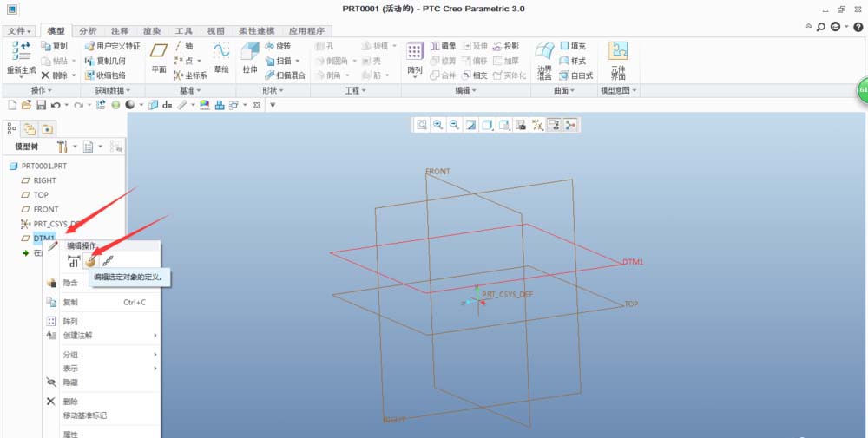This screenshot has height=438, width=868.
Task: Choose 创建注解 create annotation in context menu
Action: (102, 335)
